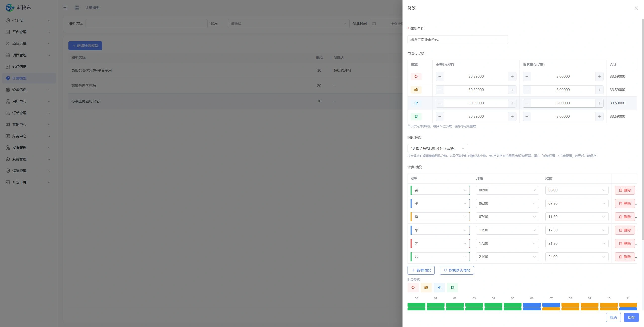
Task: Increase 峰 电费 with plus button
Action: click(x=512, y=90)
